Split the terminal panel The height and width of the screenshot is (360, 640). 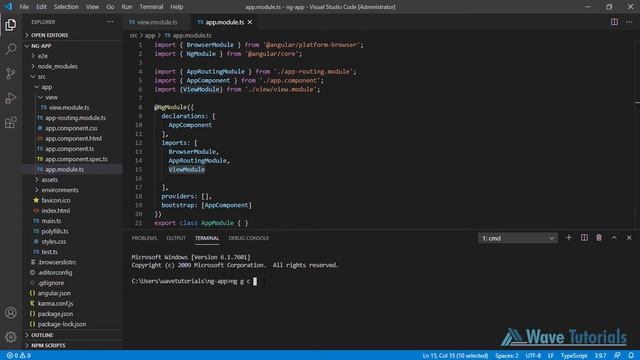click(584, 238)
